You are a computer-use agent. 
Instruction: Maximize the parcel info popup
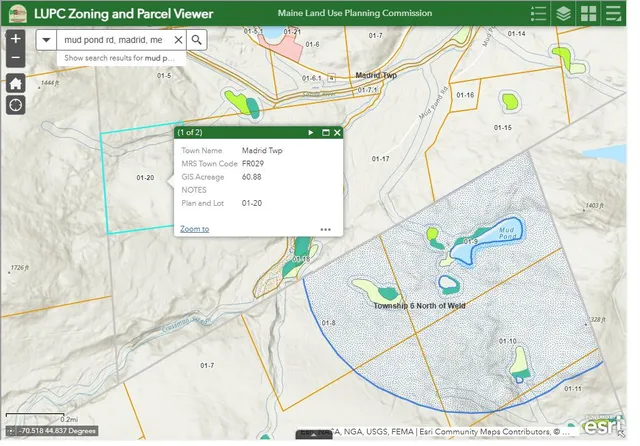click(x=325, y=132)
